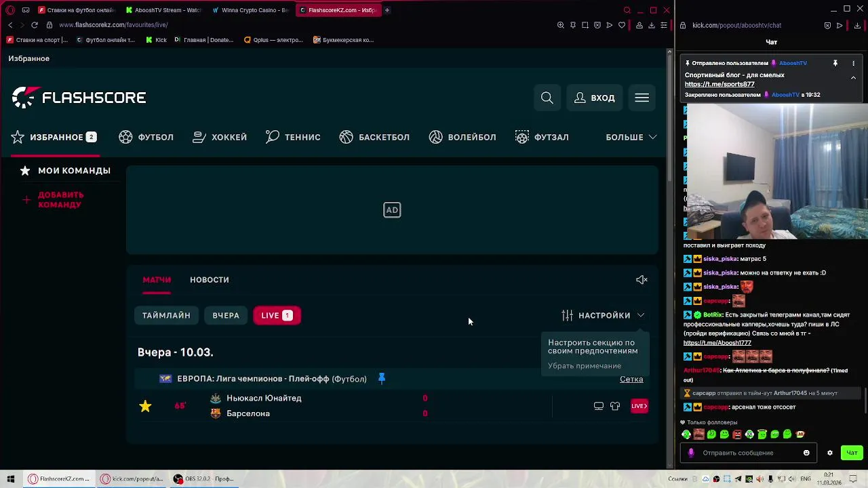Unfavorite the Newcastle–Barcelona match star
Viewport: 868px width, 488px height.
(x=145, y=406)
